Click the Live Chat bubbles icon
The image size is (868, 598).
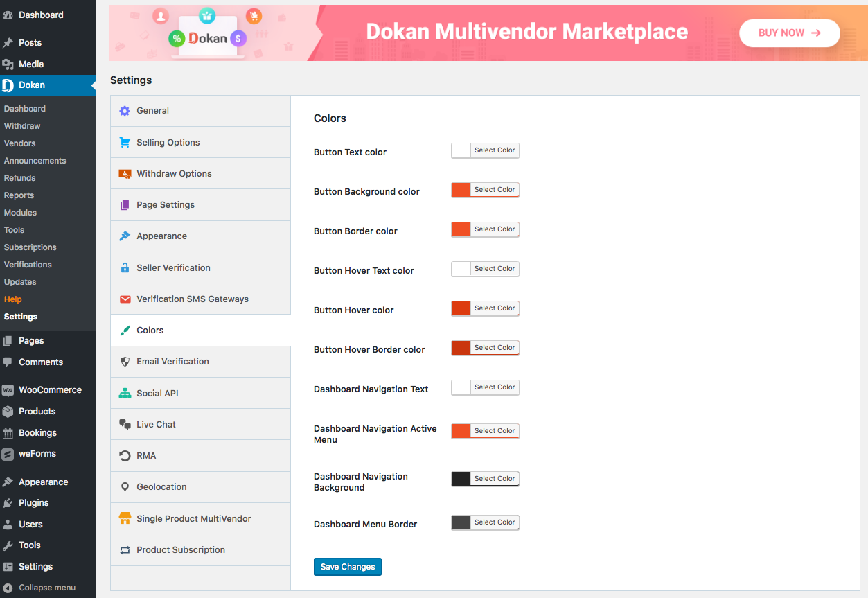pyautogui.click(x=125, y=425)
